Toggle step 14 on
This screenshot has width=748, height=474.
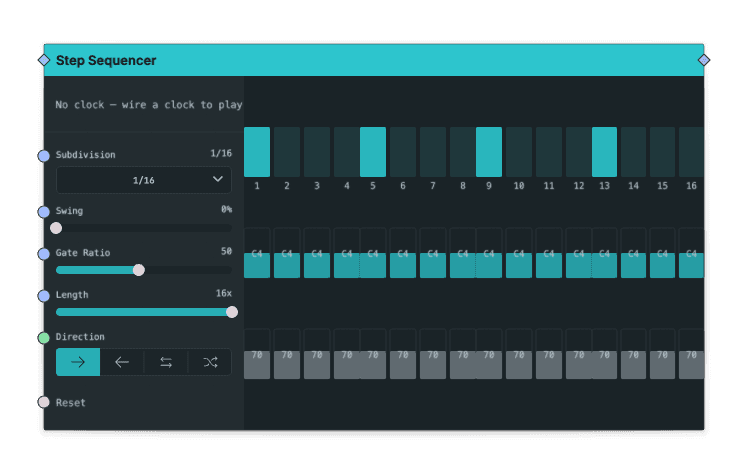(x=634, y=152)
